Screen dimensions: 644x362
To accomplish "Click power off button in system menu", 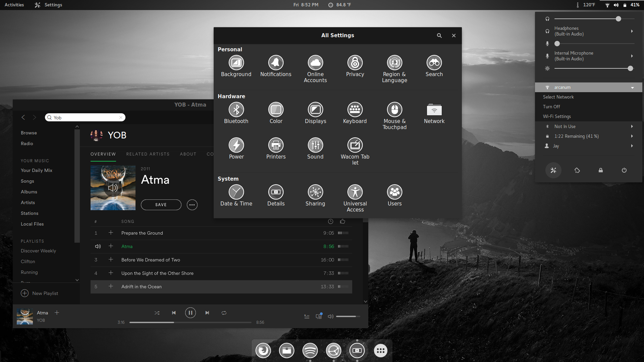I will click(624, 170).
